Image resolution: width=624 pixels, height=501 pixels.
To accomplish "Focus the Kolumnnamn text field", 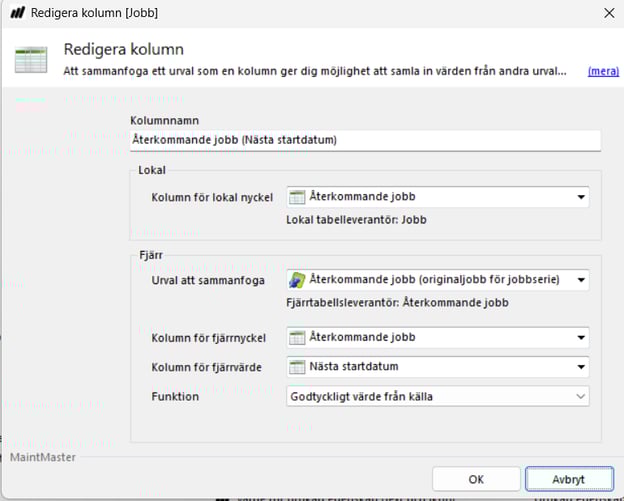I will pyautogui.click(x=365, y=140).
